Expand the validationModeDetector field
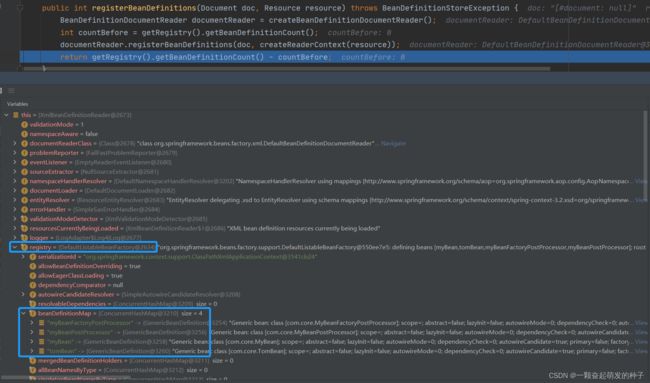The width and height of the screenshot is (650, 383). click(x=15, y=219)
